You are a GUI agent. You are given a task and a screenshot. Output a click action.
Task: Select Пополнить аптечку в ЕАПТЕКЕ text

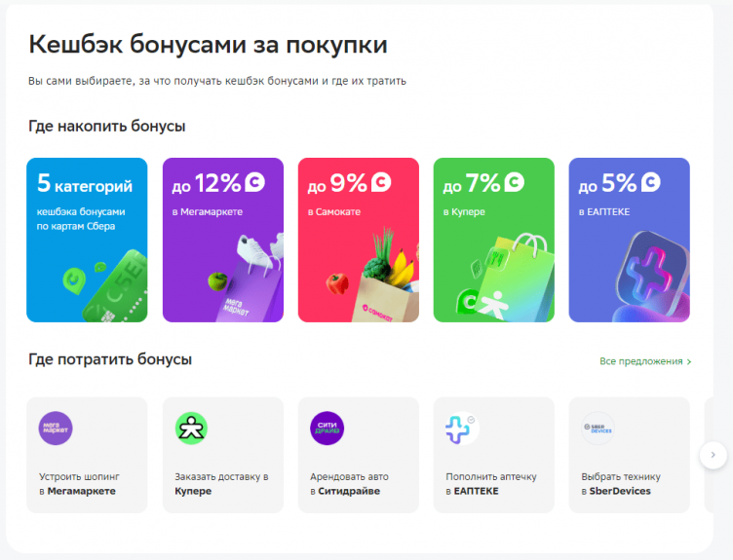pos(491,484)
